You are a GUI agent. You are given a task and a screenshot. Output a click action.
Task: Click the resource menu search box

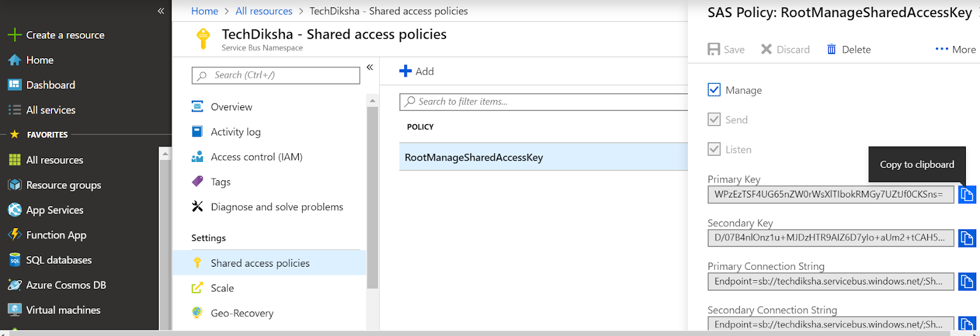point(276,75)
